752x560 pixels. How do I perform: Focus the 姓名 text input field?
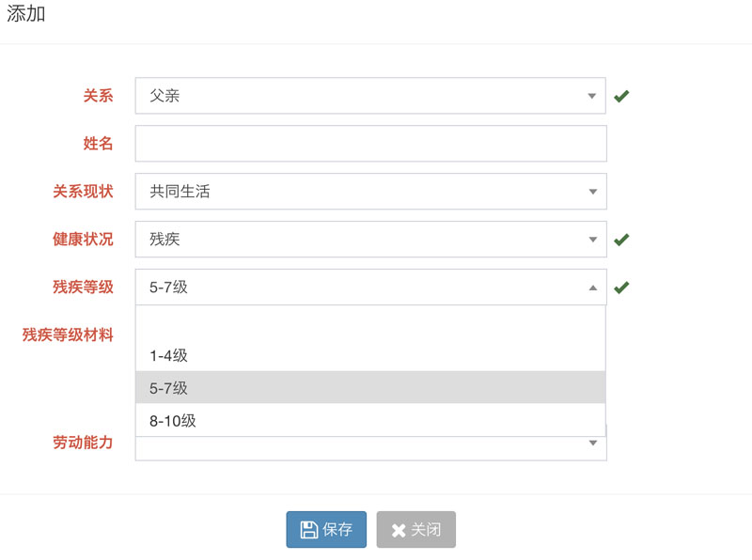click(370, 144)
